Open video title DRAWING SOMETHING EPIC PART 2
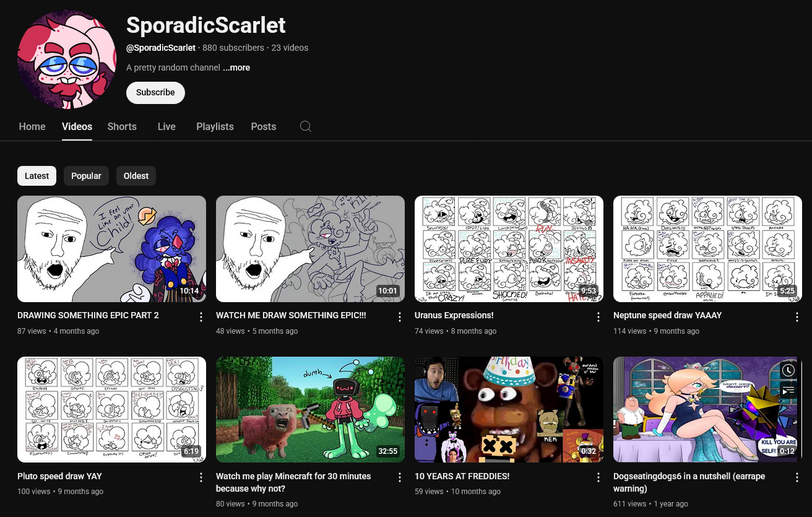The width and height of the screenshot is (812, 517). [x=88, y=315]
